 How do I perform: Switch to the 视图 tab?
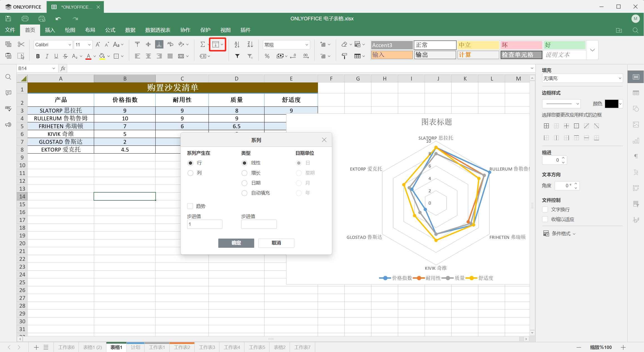(x=226, y=30)
